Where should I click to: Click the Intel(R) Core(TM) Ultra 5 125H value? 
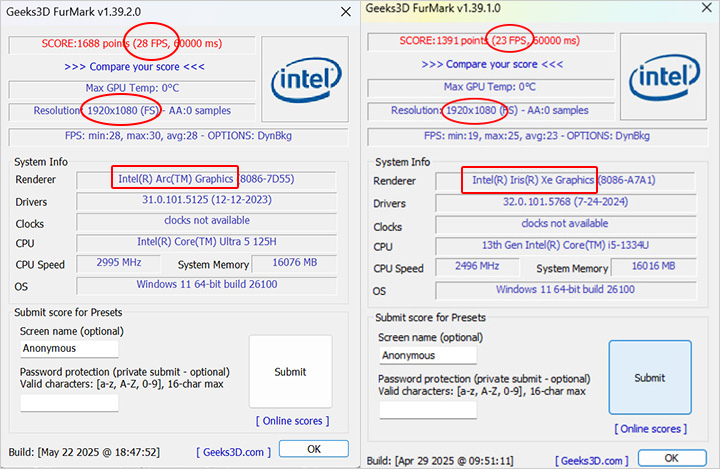pos(207,242)
